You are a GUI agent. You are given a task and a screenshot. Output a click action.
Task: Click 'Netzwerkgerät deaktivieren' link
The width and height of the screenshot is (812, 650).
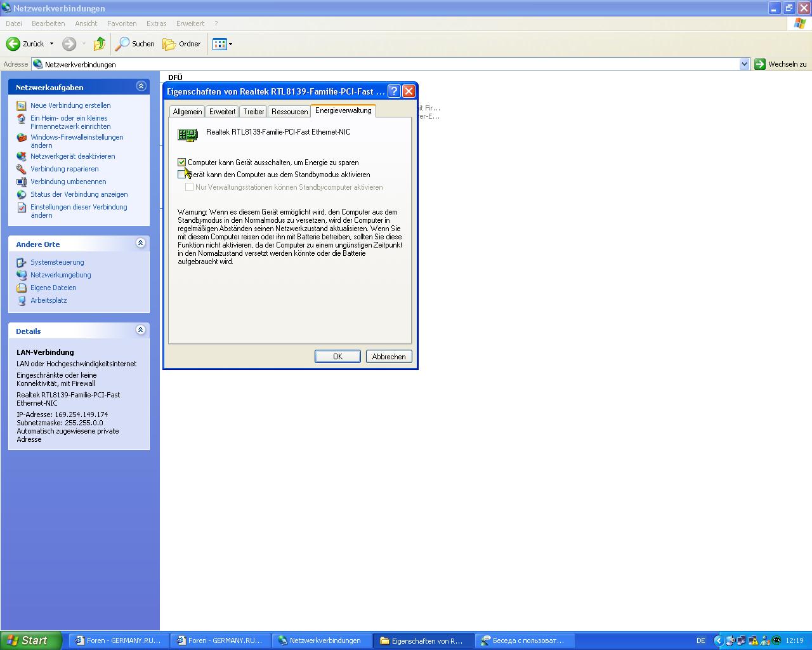pyautogui.click(x=73, y=157)
